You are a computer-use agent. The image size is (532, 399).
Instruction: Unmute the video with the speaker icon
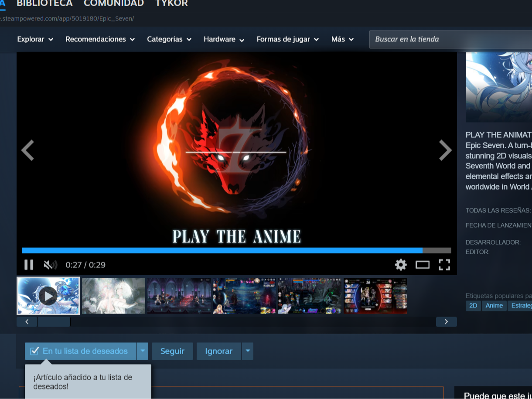pos(51,264)
